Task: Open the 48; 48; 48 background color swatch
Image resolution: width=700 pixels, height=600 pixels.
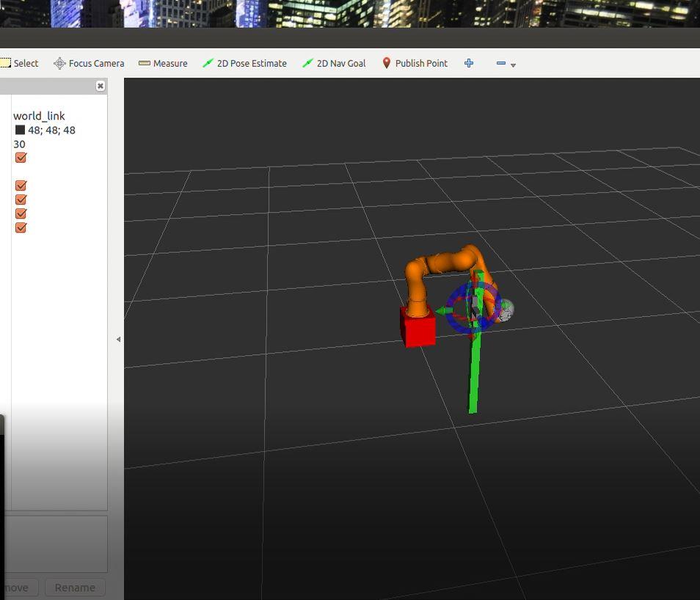Action: pyautogui.click(x=20, y=130)
